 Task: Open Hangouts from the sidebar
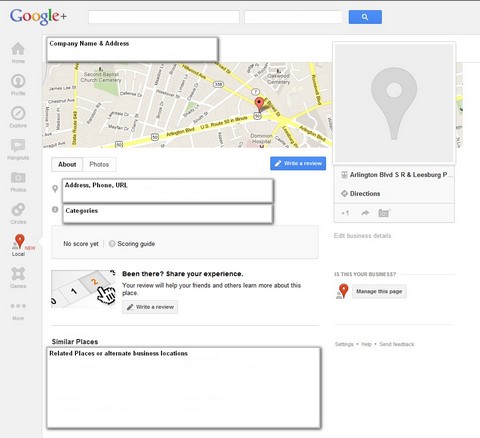tap(18, 146)
